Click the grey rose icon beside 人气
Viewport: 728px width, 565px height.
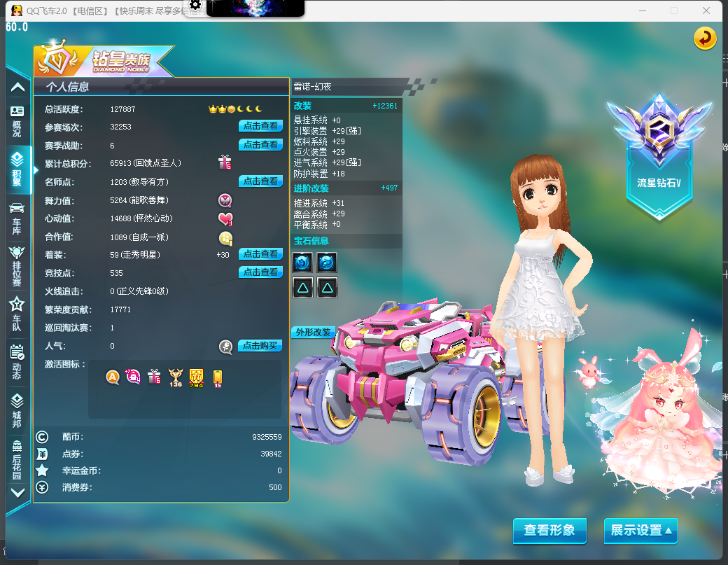(x=225, y=347)
